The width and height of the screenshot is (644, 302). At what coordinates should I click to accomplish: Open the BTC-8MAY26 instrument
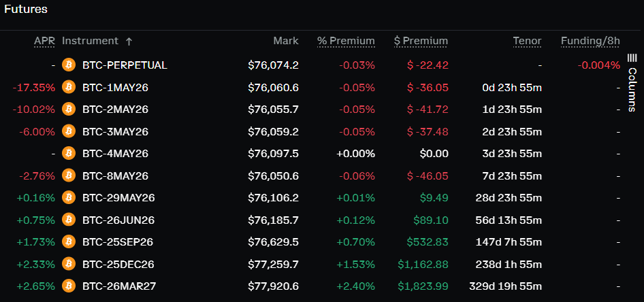(x=116, y=176)
